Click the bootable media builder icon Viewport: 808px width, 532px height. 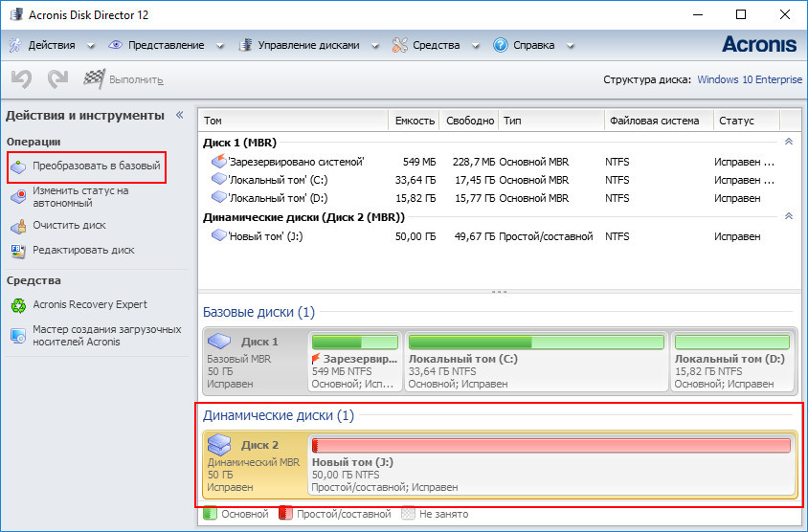point(18,336)
